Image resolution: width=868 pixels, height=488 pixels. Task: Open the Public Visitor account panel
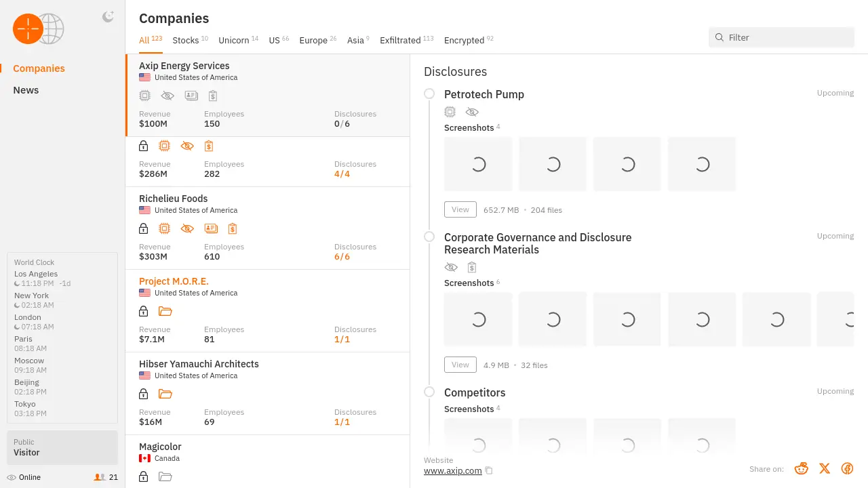(x=62, y=447)
